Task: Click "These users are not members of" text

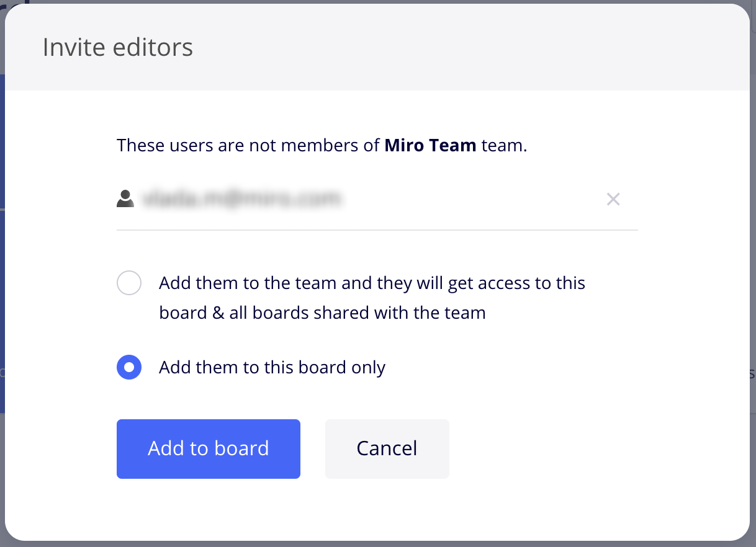Action: point(248,146)
